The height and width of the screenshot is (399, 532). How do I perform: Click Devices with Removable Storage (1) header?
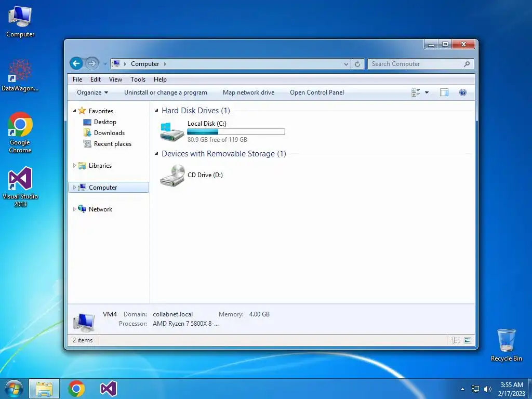(x=224, y=153)
